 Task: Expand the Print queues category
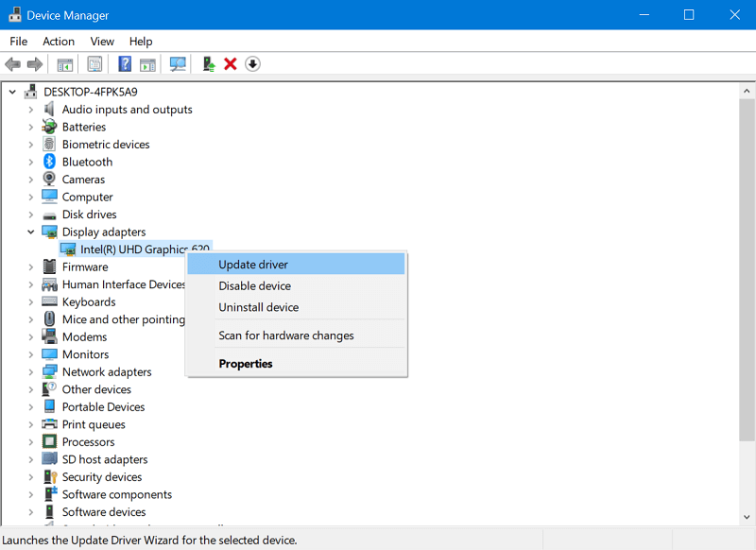click(31, 424)
